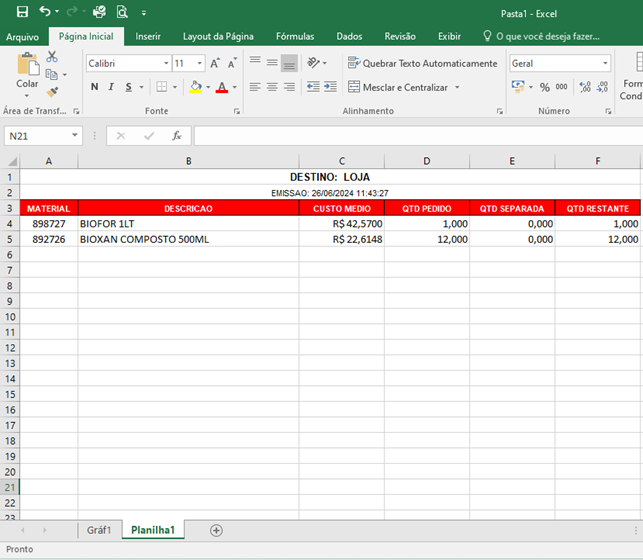Increase indent

(330, 87)
